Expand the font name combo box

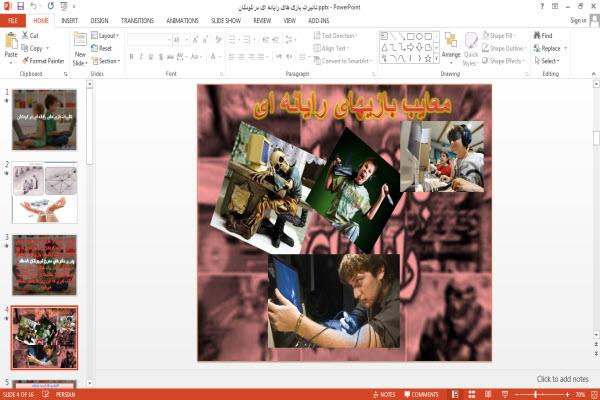coord(169,40)
